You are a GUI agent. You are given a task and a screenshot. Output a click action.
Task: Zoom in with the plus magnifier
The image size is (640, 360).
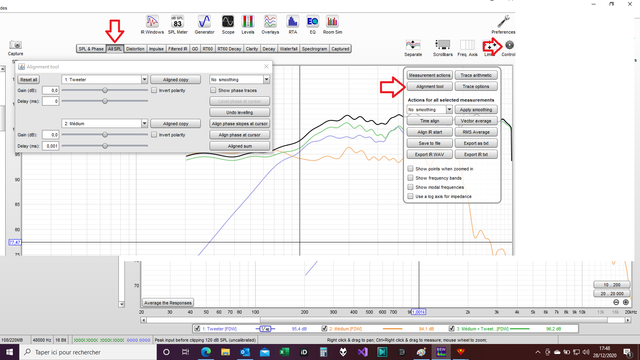(626, 302)
